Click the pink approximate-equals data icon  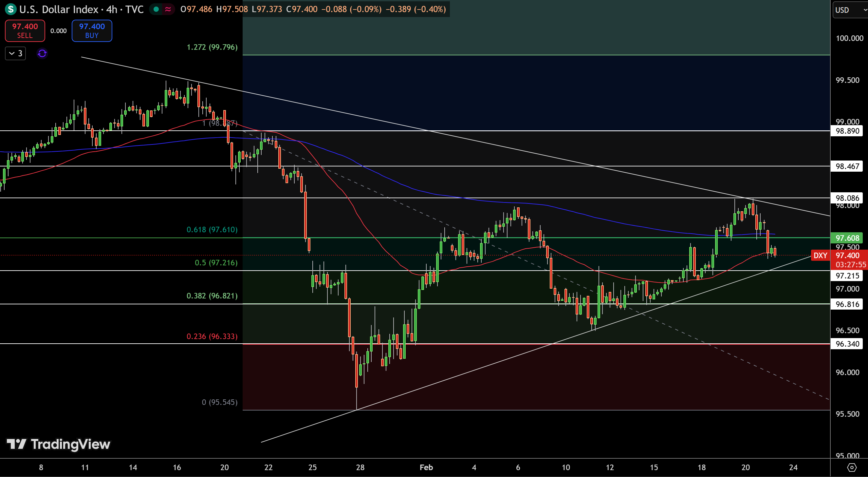click(x=168, y=9)
